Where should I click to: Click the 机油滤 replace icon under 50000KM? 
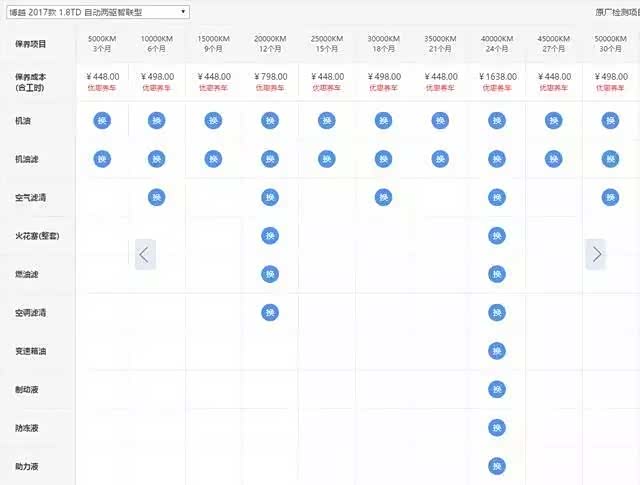click(611, 159)
